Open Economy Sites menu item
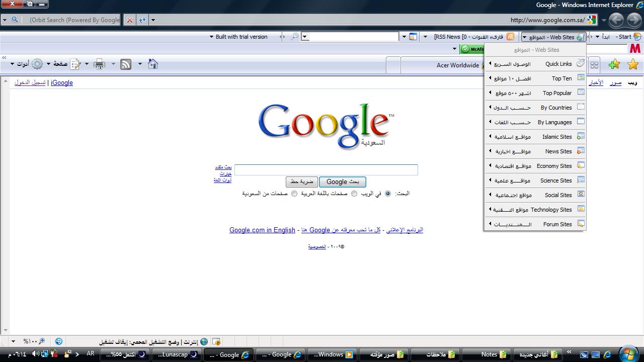The image size is (644, 362). pyautogui.click(x=535, y=166)
